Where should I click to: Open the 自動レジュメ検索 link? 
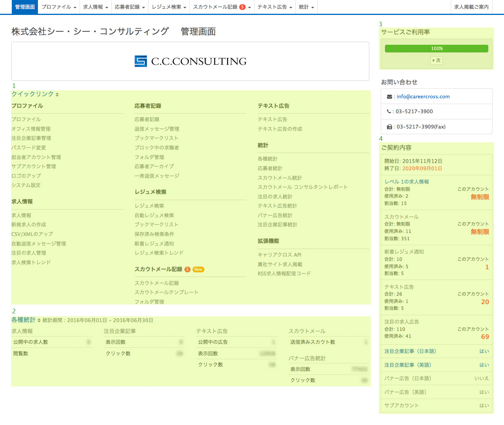[154, 216]
